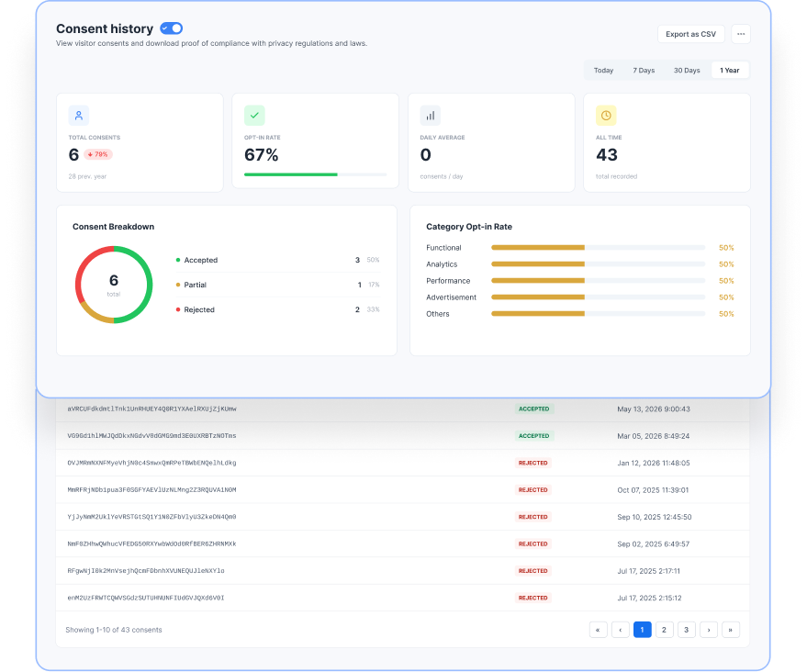
Task: Click the REJECTED badge for Jan 12, 2026
Action: (x=532, y=463)
